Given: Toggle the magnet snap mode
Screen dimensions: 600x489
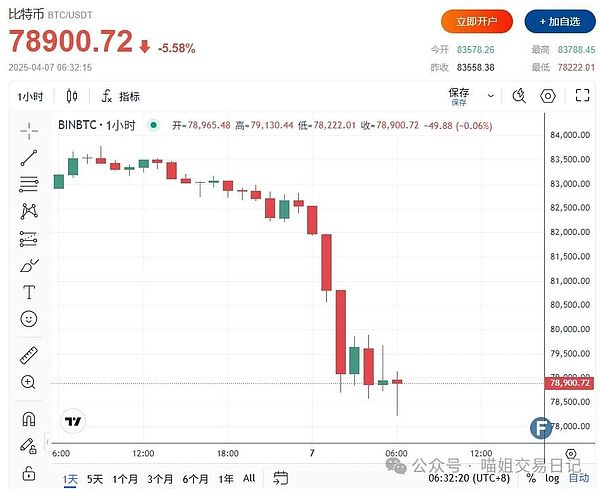Looking at the screenshot, I should point(29,418).
